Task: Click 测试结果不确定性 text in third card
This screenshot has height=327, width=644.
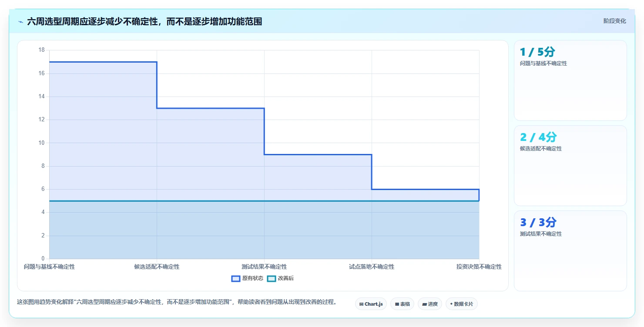Action: click(x=541, y=234)
